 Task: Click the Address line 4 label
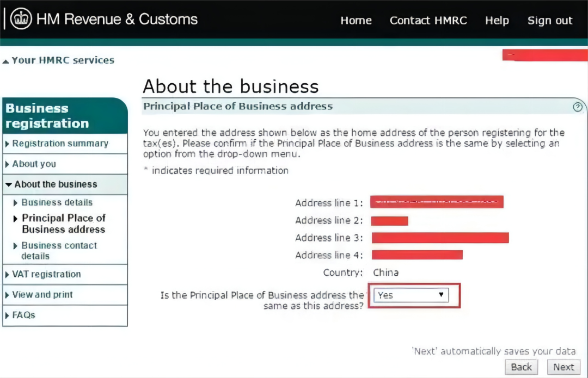tap(329, 255)
